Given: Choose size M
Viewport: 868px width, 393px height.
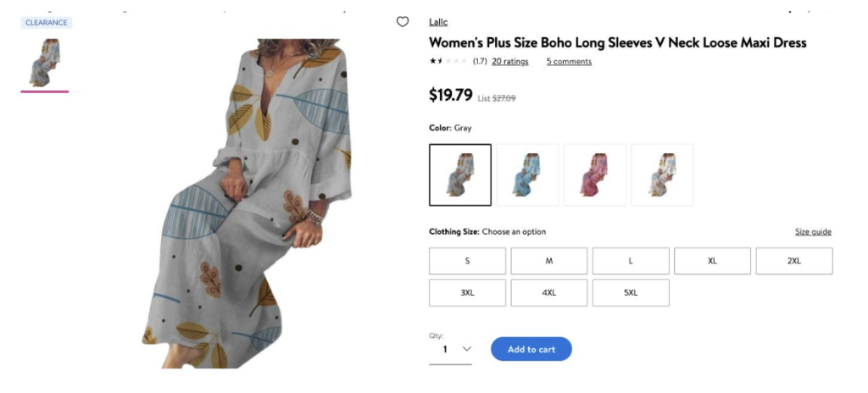Looking at the screenshot, I should [548, 261].
